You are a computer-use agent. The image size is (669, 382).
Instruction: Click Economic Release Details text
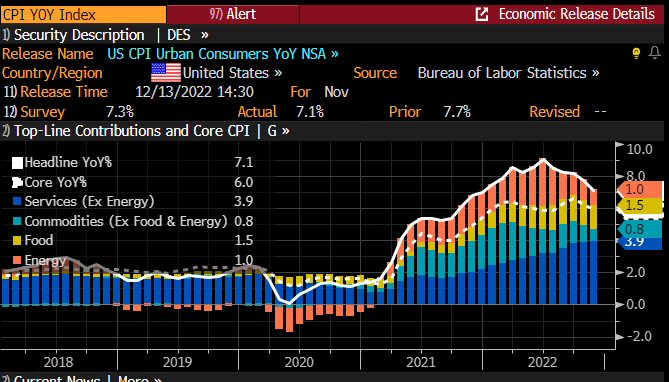[576, 14]
